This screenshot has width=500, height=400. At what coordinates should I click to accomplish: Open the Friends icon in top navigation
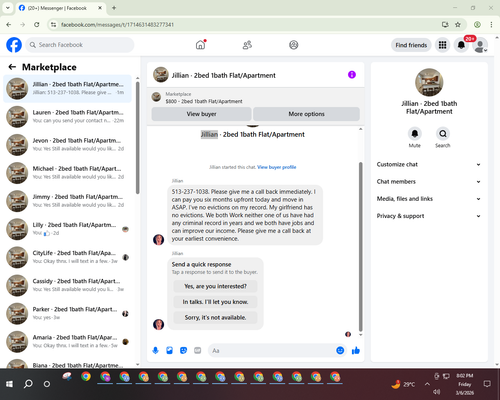point(247,45)
